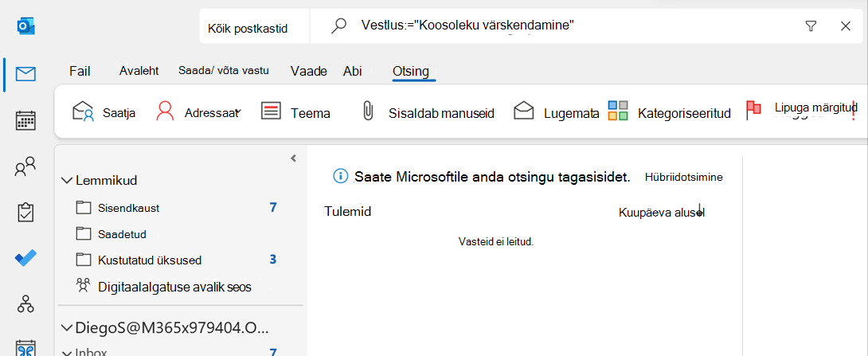
Task: Click the Sisendkaust unread count 7
Action: pyautogui.click(x=273, y=207)
